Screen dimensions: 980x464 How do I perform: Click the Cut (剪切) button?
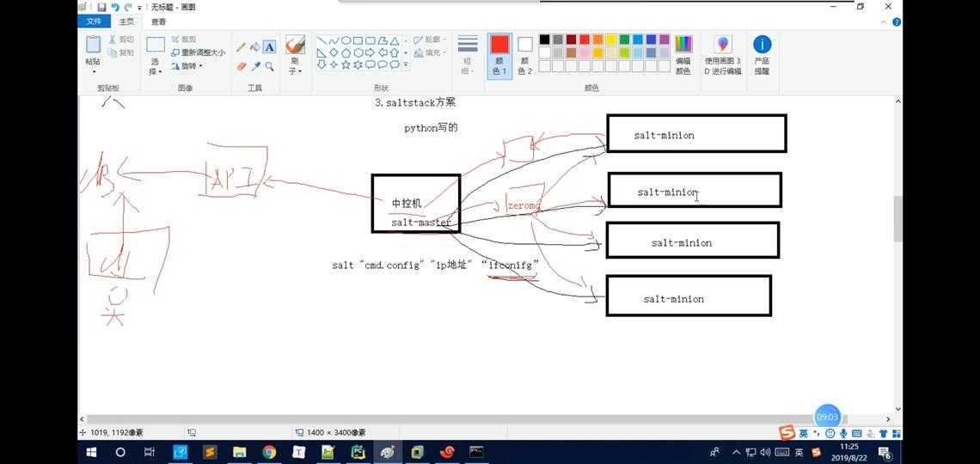coord(121,40)
